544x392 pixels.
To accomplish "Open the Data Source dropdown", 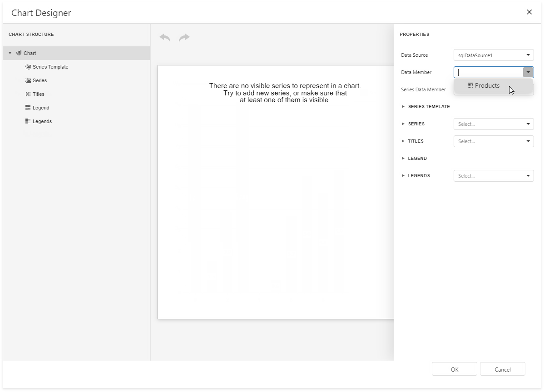I will tap(528, 55).
